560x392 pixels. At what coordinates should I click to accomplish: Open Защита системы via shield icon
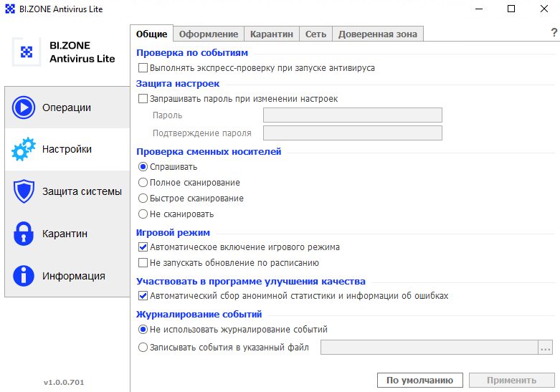point(24,191)
